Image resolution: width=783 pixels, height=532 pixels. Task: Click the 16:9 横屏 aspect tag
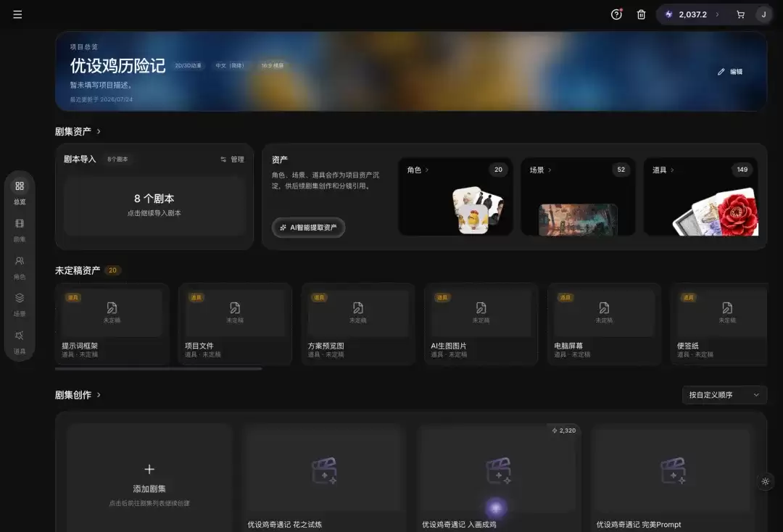click(x=272, y=65)
